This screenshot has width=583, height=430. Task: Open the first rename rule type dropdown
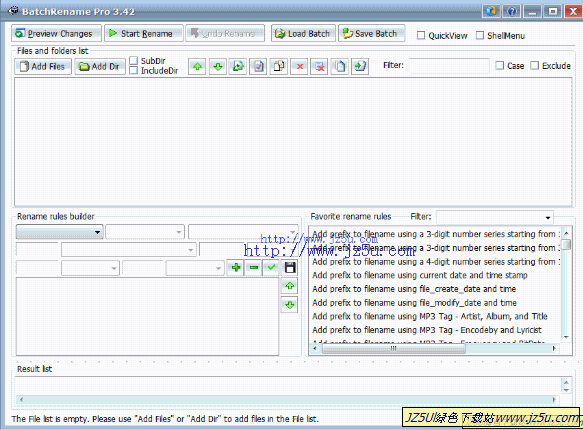[x=59, y=232]
